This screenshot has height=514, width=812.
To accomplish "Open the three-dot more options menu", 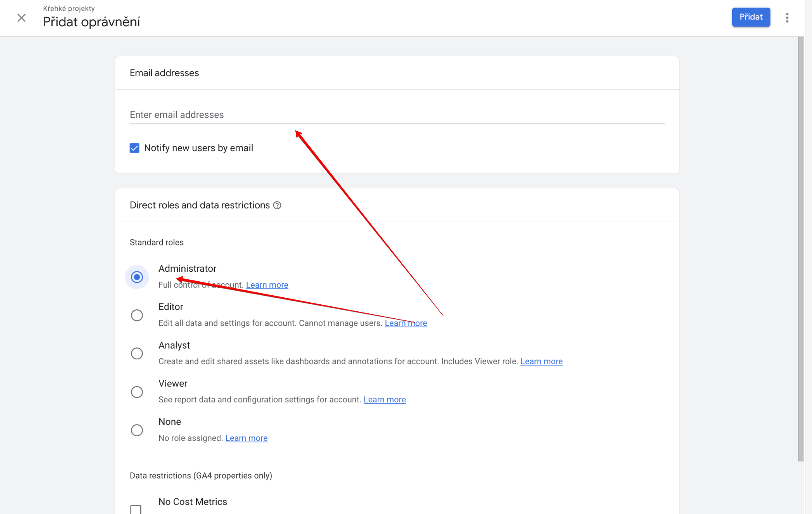I will (787, 18).
